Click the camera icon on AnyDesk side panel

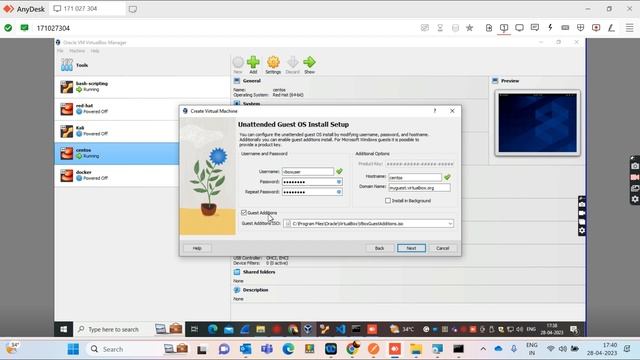pyautogui.click(x=635, y=166)
